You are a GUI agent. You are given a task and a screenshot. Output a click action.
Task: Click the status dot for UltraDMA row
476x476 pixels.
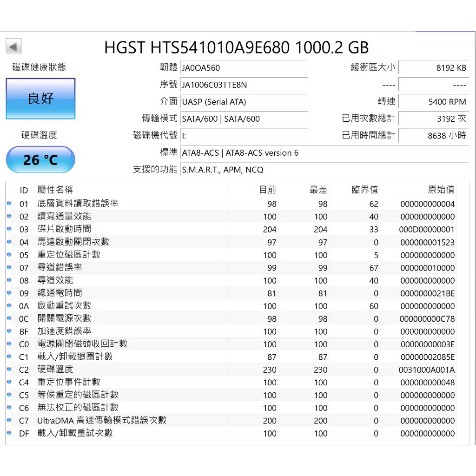pos(9,421)
